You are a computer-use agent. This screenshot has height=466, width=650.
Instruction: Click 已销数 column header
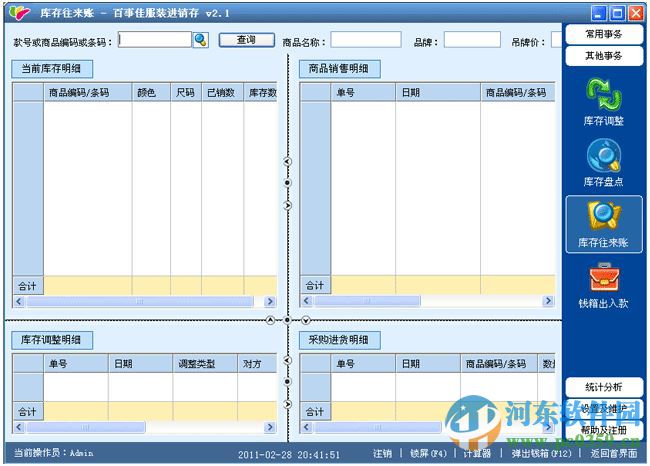point(223,92)
